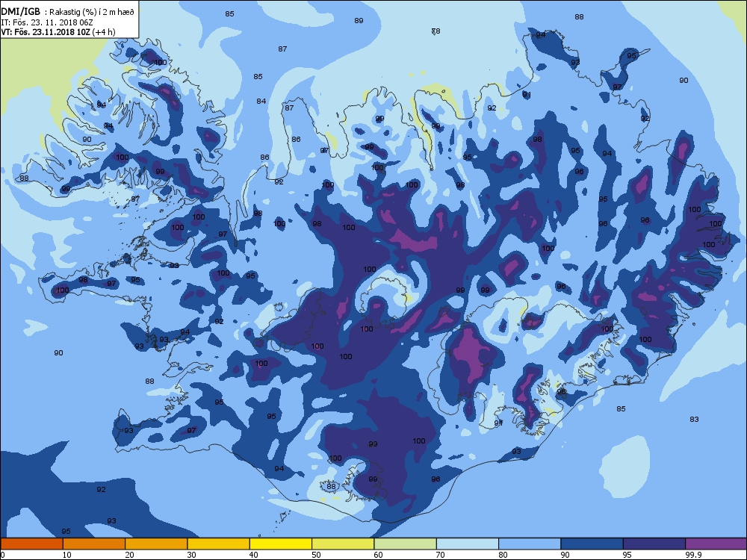Viewport: 747px width, 560px height.
Task: Click the '0' tick label on color scale
Action: [x=2, y=554]
